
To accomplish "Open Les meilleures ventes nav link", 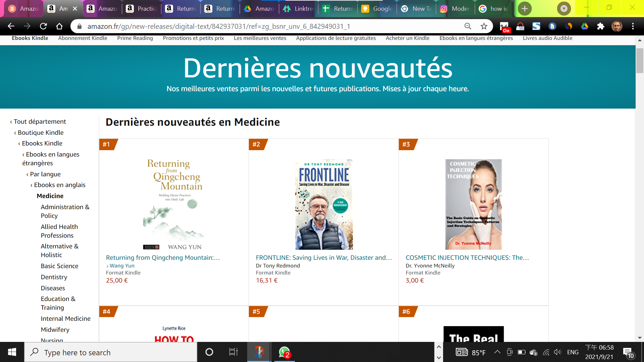I will (x=260, y=38).
